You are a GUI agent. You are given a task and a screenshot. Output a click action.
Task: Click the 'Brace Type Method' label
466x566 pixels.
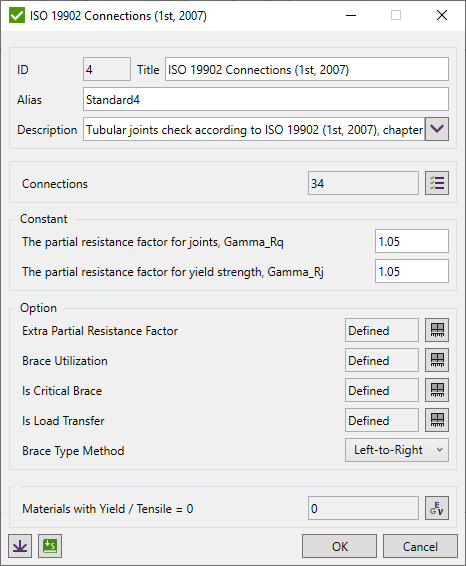pyautogui.click(x=73, y=450)
